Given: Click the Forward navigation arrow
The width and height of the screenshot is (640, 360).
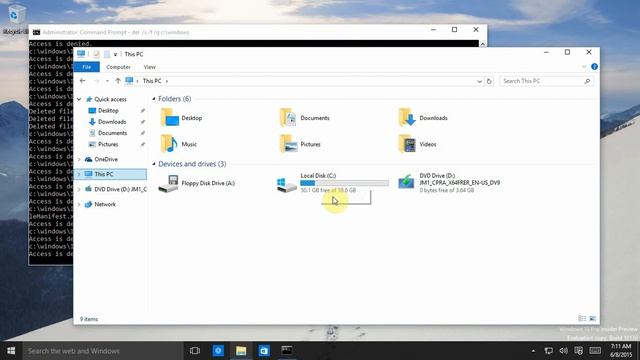Looking at the screenshot, I should click(x=97, y=81).
